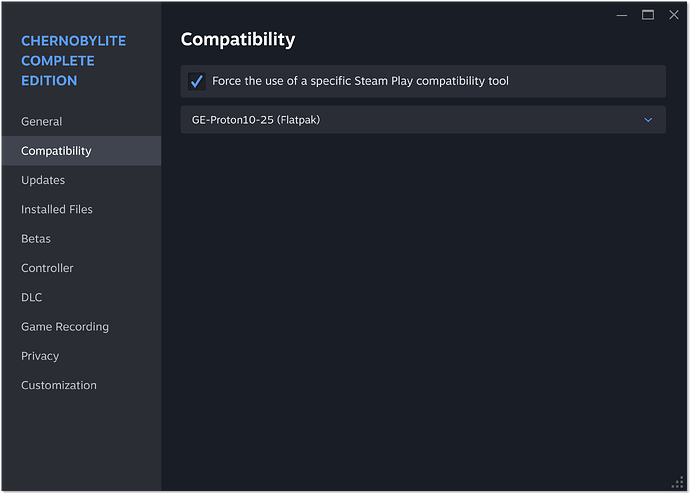Open Game Recording settings

click(x=65, y=327)
